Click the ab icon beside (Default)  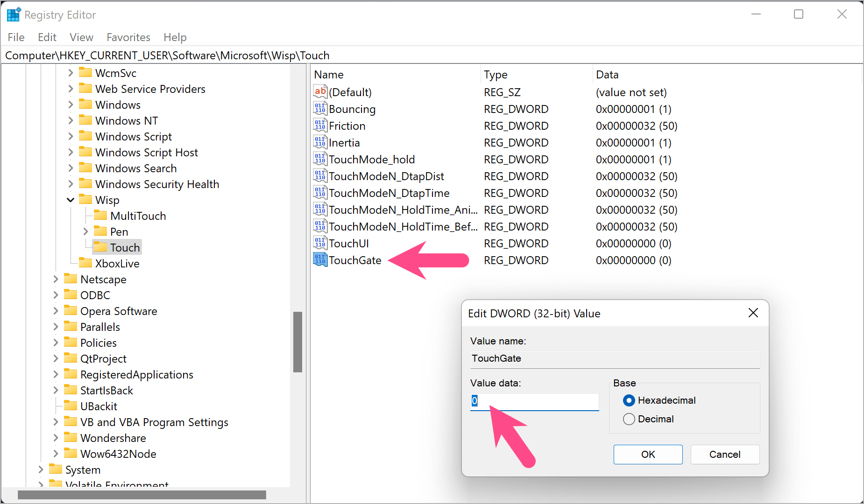pyautogui.click(x=320, y=91)
